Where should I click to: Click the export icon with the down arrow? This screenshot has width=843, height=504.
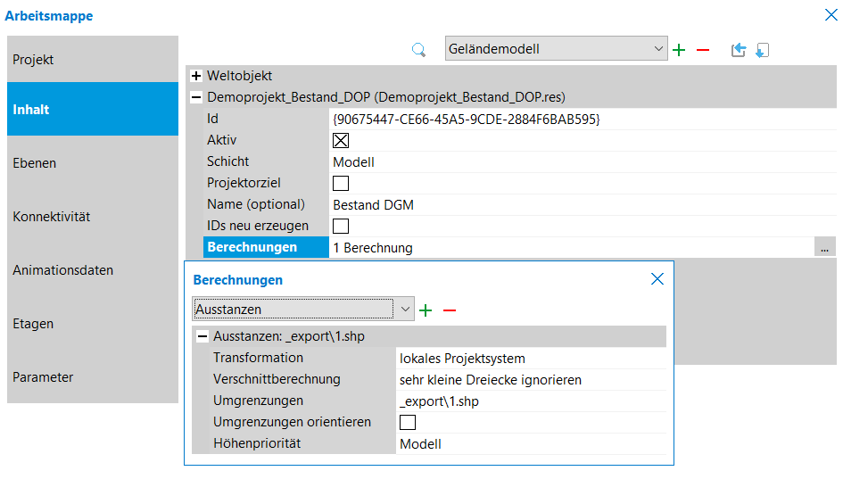(762, 50)
